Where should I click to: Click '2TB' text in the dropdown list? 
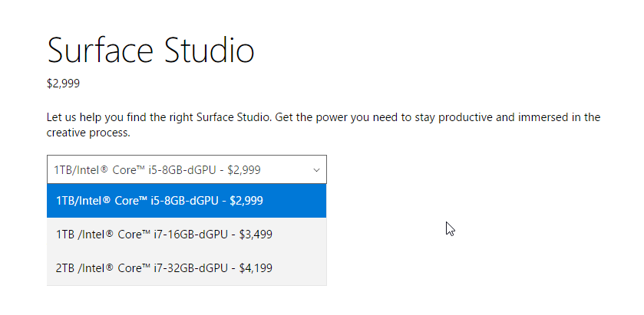[x=65, y=268]
